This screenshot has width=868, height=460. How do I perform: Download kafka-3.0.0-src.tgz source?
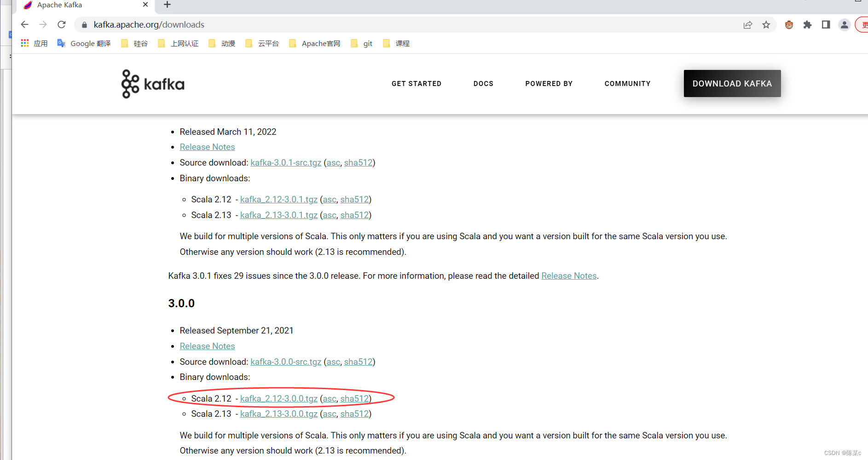coord(286,362)
